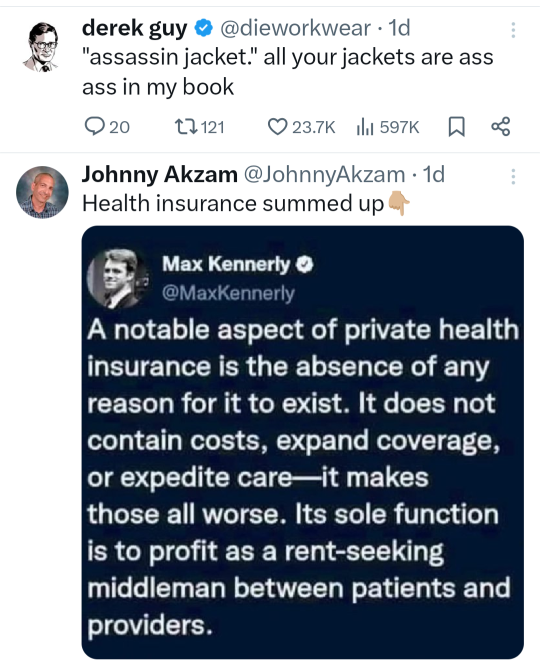The height and width of the screenshot is (663, 540).
Task: Like derek guy's tweet
Action: point(302,127)
